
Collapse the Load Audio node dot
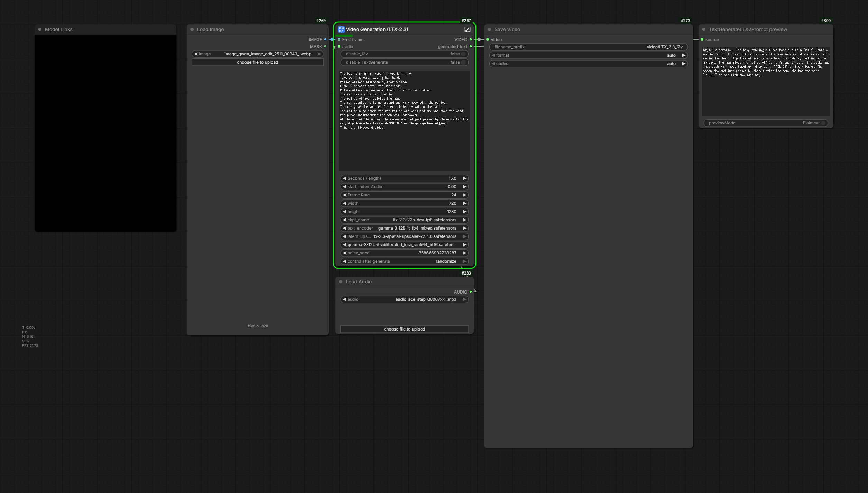[341, 282]
